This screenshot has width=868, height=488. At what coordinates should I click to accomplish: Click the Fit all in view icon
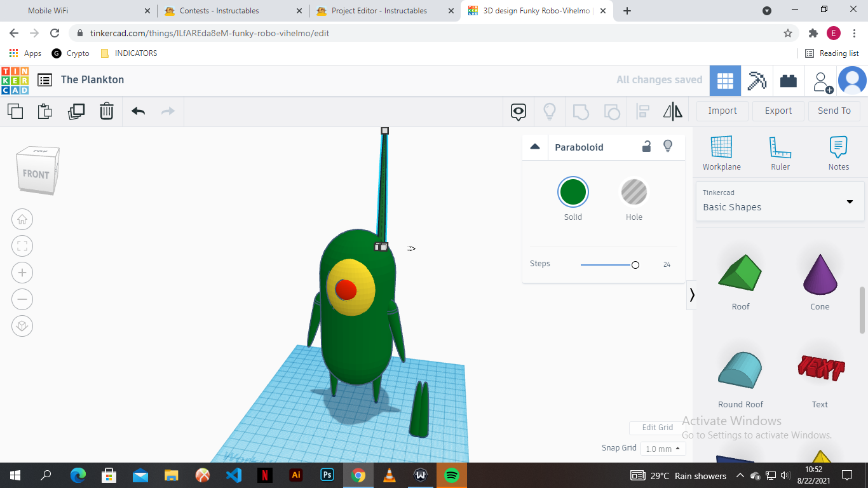[x=22, y=247]
